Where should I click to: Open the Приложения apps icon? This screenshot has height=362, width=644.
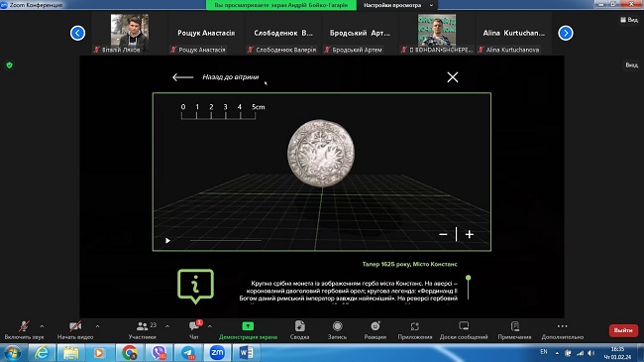click(x=415, y=326)
